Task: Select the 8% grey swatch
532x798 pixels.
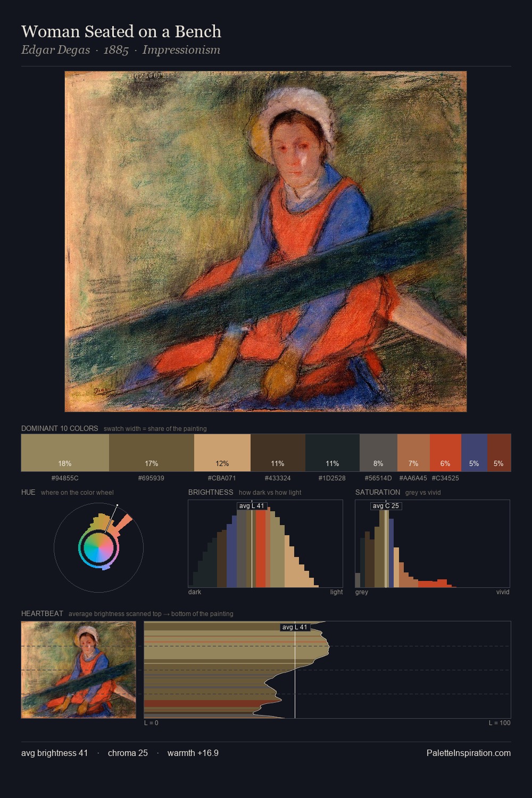Action: [378, 453]
